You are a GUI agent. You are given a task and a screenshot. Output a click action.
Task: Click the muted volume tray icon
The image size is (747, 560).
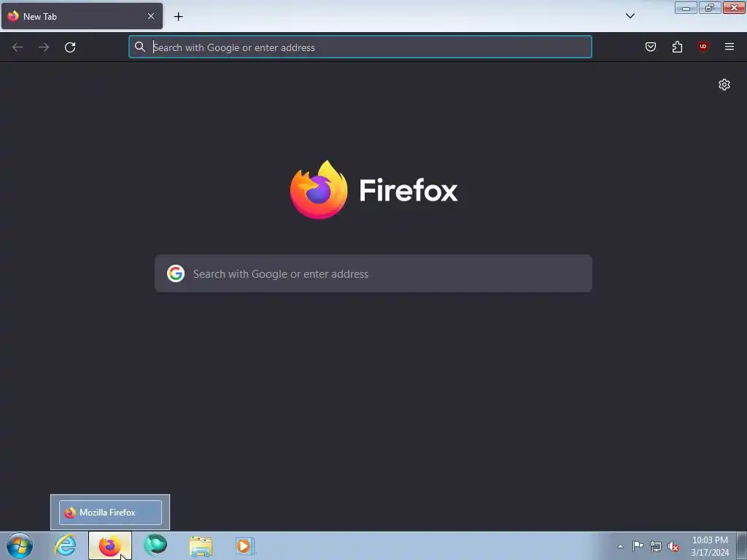[673, 547]
